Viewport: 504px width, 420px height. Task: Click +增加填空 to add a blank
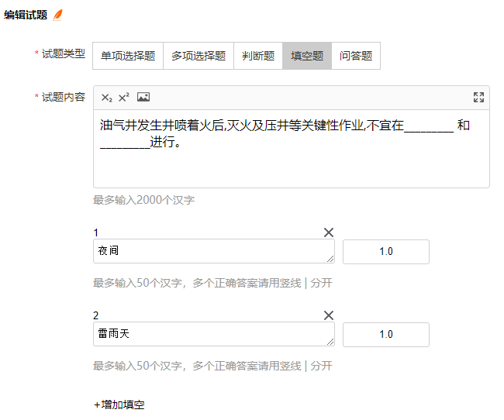(119, 405)
